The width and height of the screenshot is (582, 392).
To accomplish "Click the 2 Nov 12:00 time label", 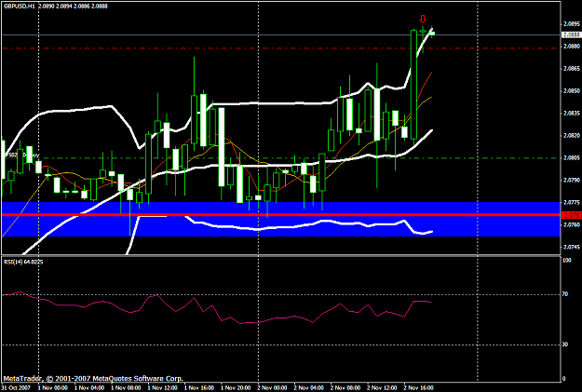I will pyautogui.click(x=383, y=388).
